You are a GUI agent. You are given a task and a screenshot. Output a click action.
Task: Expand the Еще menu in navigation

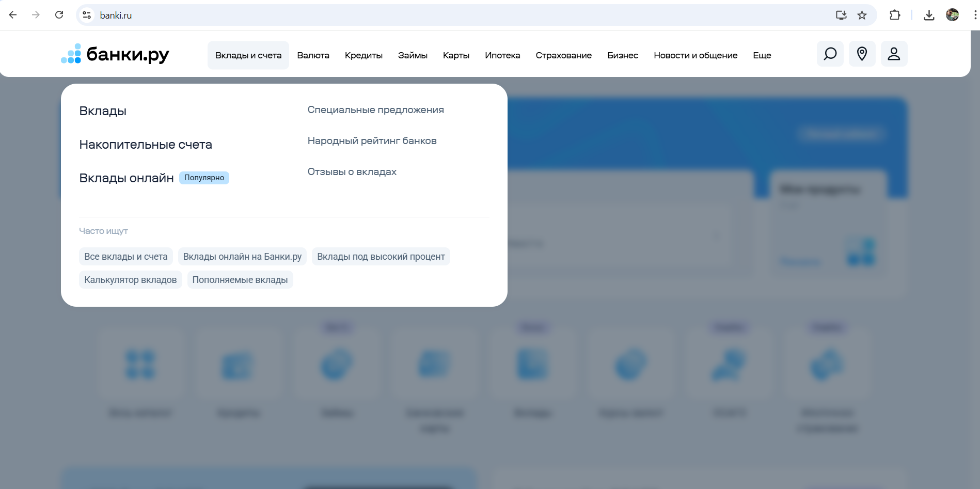tap(762, 55)
